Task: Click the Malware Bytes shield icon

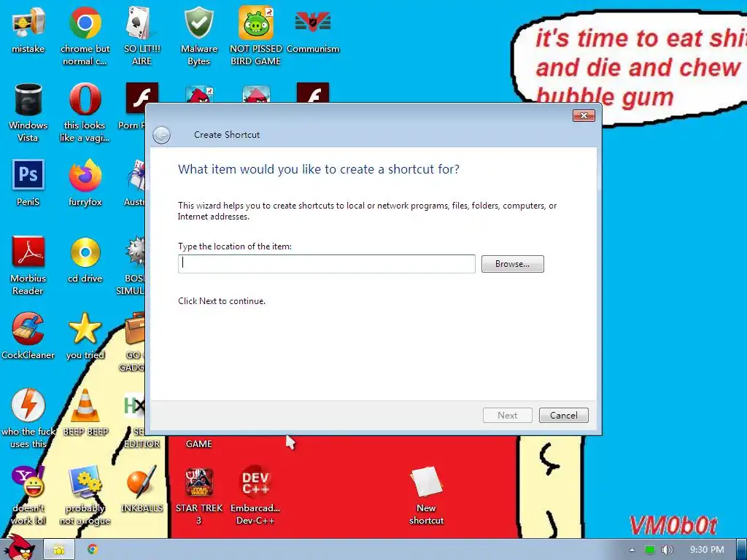Action: coord(198,35)
